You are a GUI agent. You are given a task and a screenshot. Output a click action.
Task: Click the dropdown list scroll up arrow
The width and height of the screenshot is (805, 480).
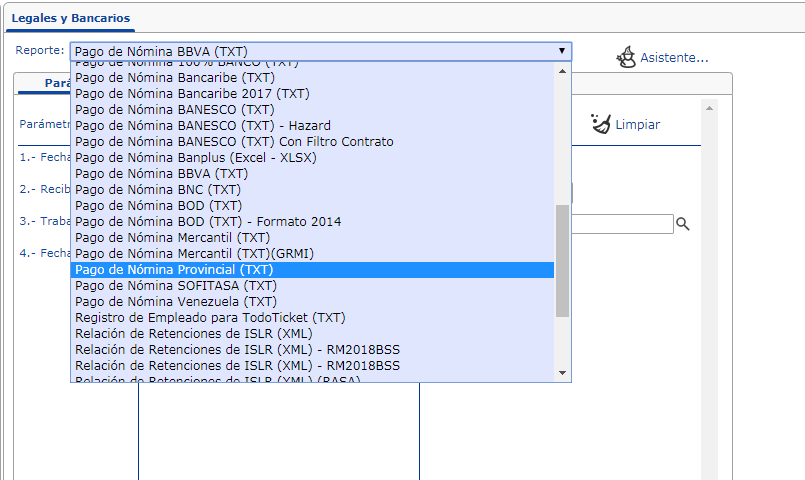point(562,71)
